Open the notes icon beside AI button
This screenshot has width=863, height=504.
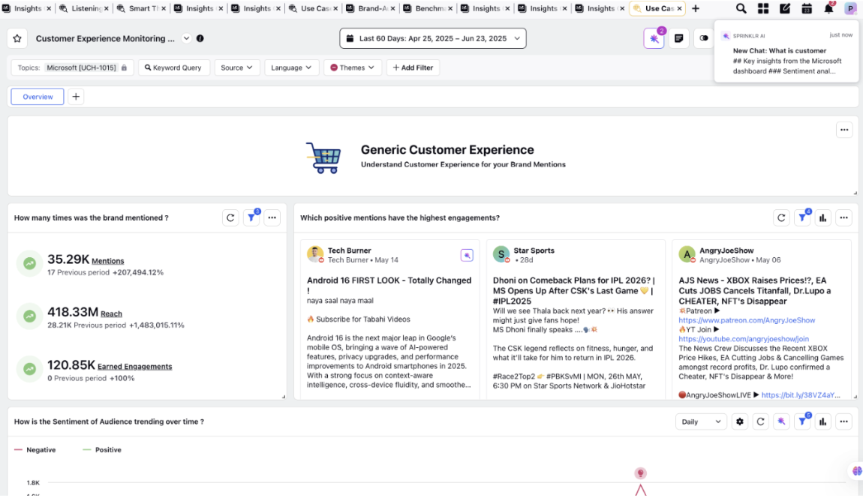678,38
